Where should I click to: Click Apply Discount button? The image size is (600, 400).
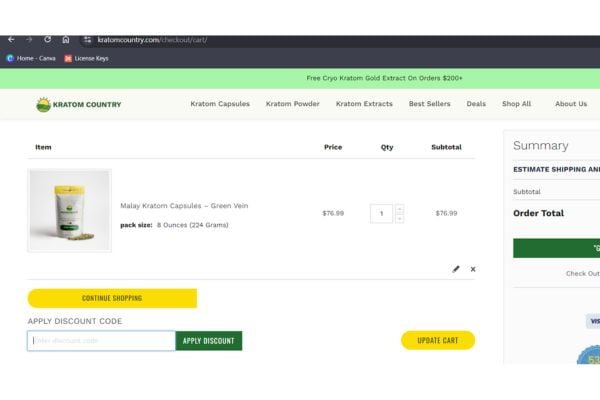click(x=209, y=341)
